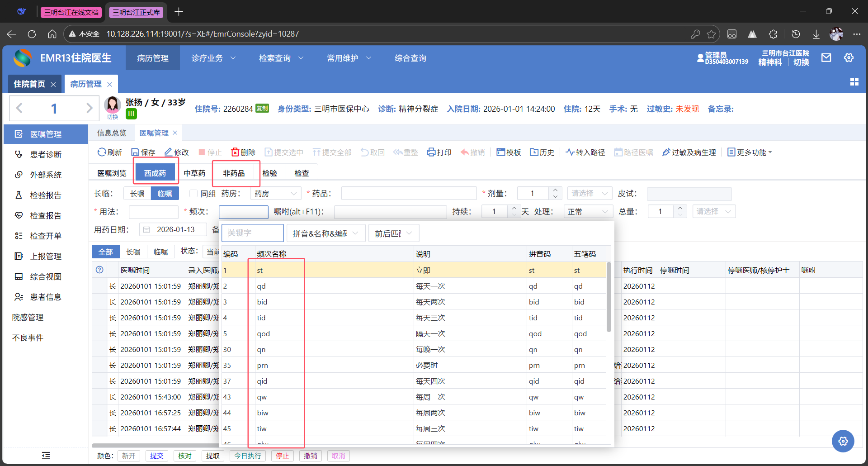Viewport: 868px width, 466px height.
Task: Click the 打印 print icon
Action: pos(431,152)
